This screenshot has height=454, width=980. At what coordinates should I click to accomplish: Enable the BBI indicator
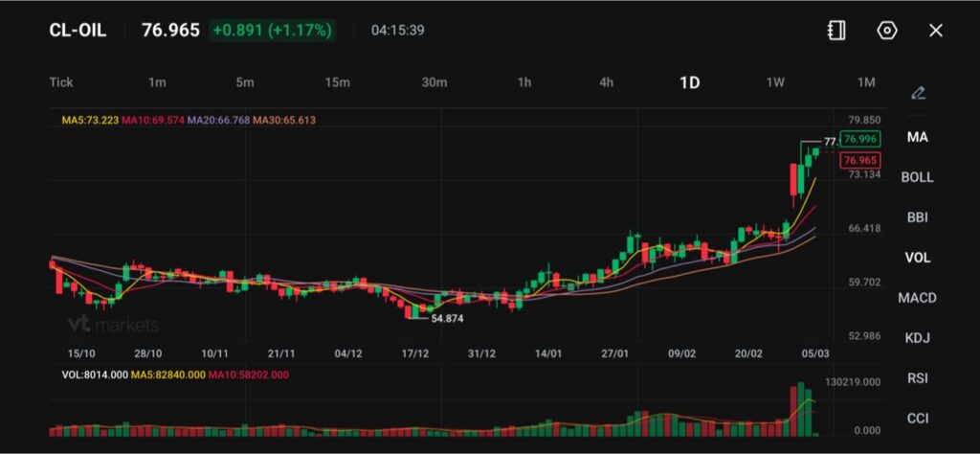pos(917,217)
